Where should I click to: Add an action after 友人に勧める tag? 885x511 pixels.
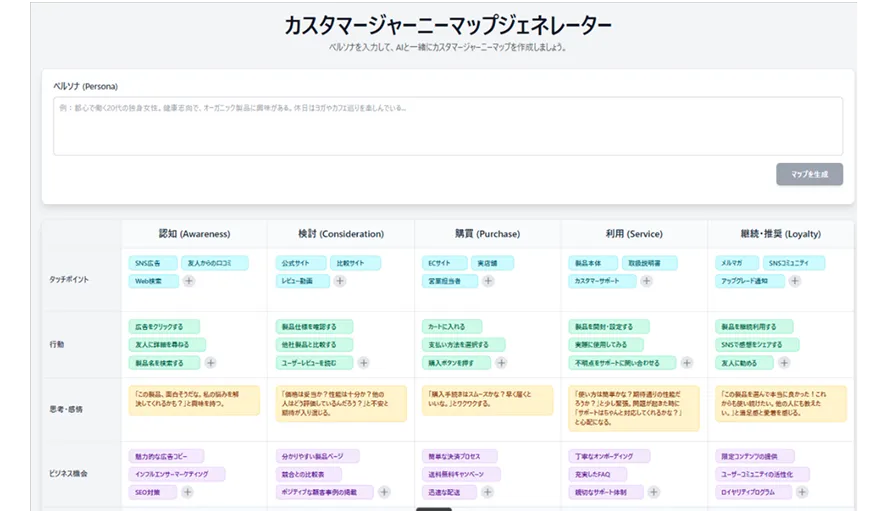775,363
